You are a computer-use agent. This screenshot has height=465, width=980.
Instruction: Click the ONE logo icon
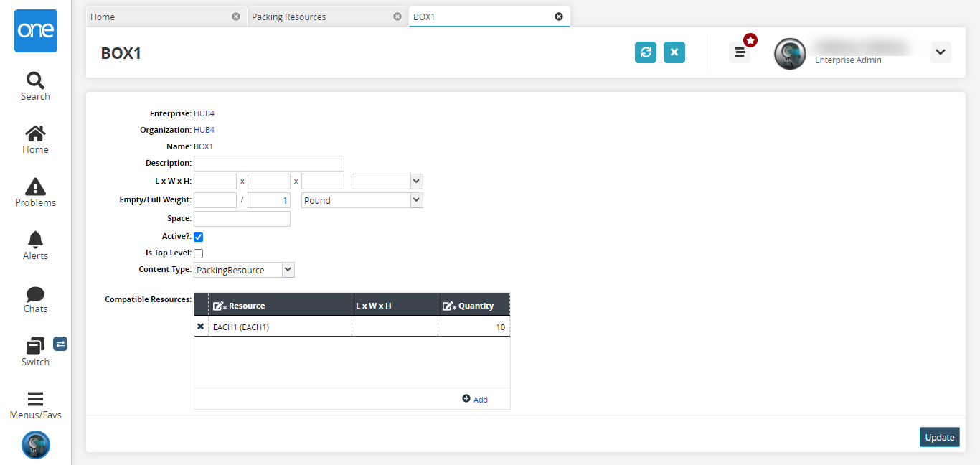(36, 31)
